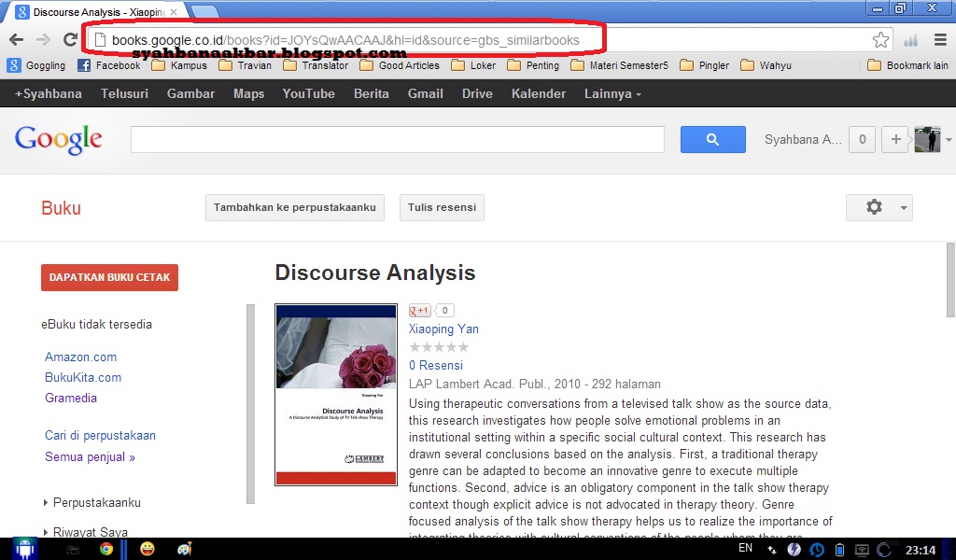Viewport: 956px width, 560px height.
Task: Open the Kampus bookmark folder
Action: [x=179, y=65]
